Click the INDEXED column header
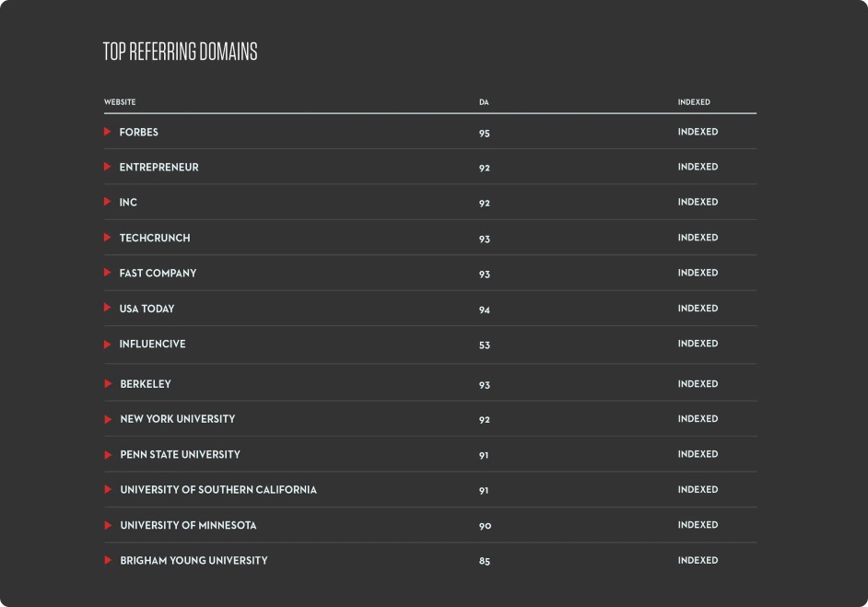868x607 pixels. 698,101
